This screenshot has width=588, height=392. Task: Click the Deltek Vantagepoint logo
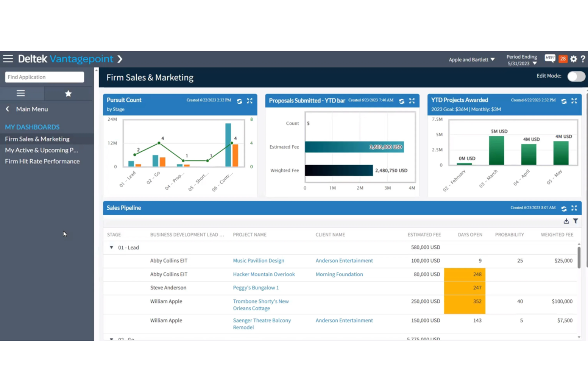66,59
